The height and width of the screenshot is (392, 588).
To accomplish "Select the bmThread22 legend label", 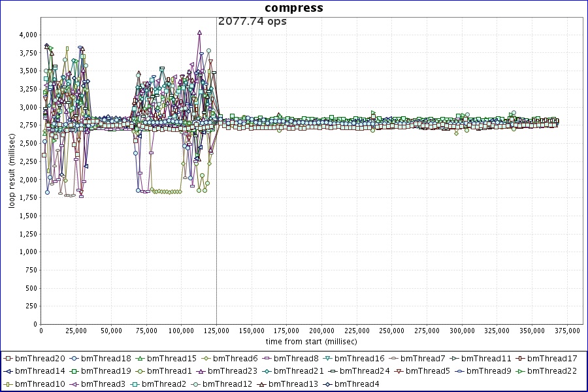I will pyautogui.click(x=551, y=371).
